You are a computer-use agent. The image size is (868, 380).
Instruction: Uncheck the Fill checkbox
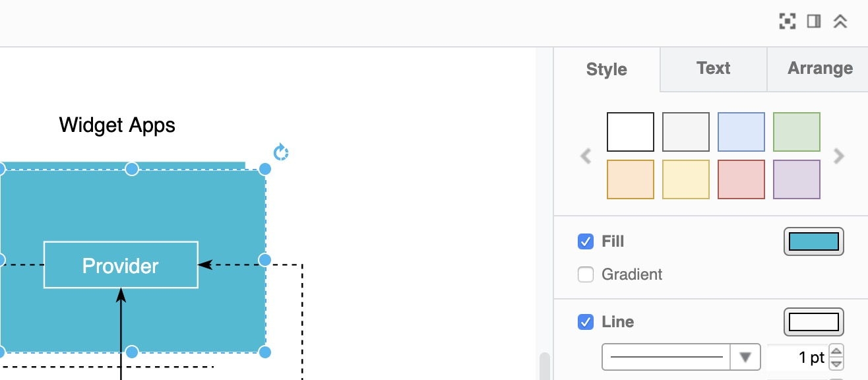(585, 241)
